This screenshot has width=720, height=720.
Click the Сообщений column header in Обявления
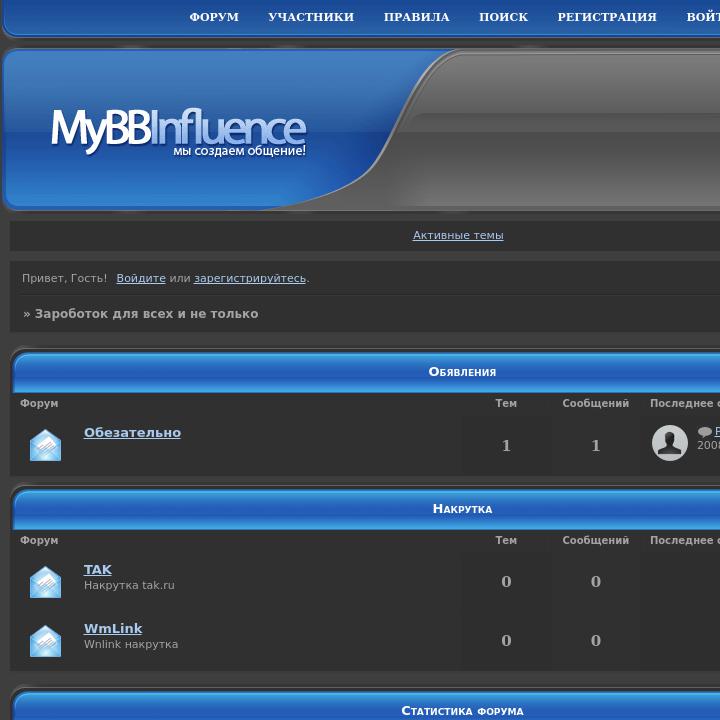point(596,403)
